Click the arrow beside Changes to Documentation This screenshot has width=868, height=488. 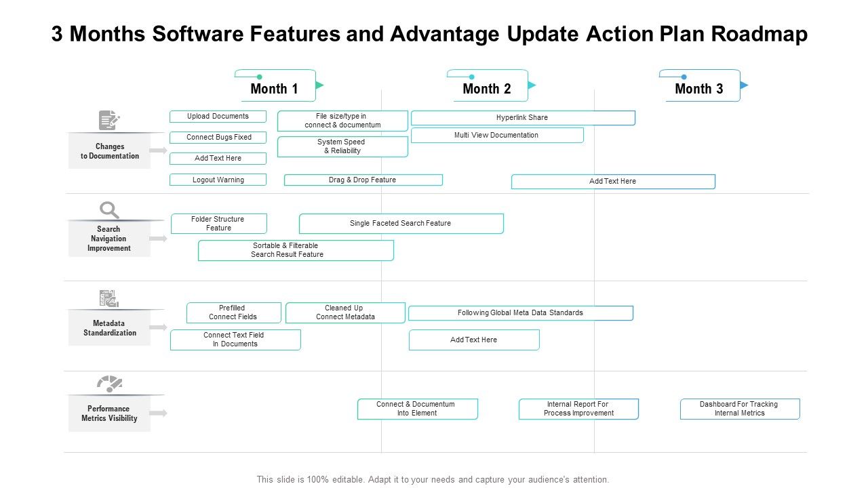(x=159, y=150)
